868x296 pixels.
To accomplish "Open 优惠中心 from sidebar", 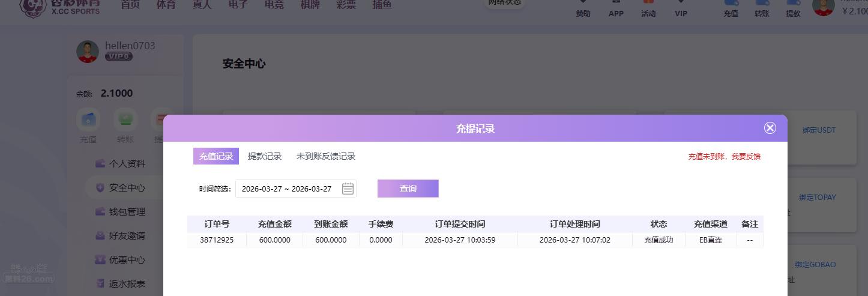I will 127,260.
